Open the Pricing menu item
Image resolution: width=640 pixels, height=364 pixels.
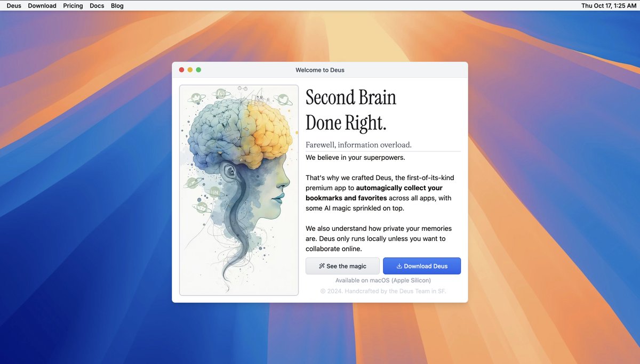pyautogui.click(x=73, y=6)
